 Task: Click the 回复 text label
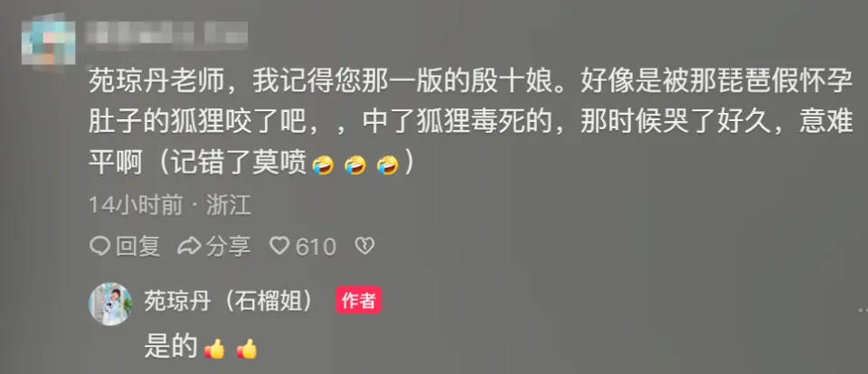[x=137, y=247]
